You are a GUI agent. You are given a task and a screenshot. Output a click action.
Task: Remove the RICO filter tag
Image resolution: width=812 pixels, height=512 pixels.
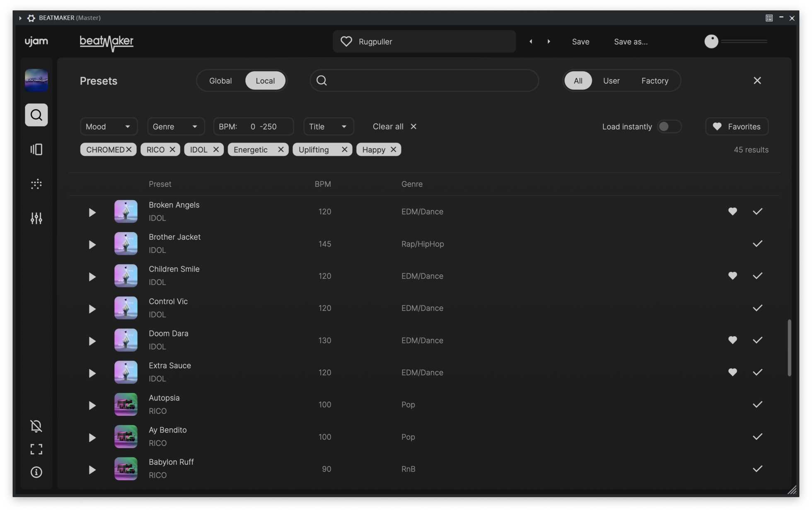(172, 150)
